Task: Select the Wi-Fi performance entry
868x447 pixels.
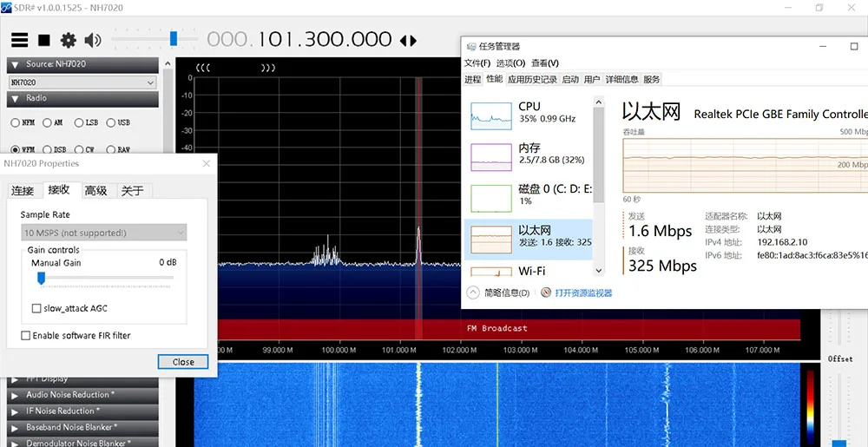Action: [x=528, y=271]
